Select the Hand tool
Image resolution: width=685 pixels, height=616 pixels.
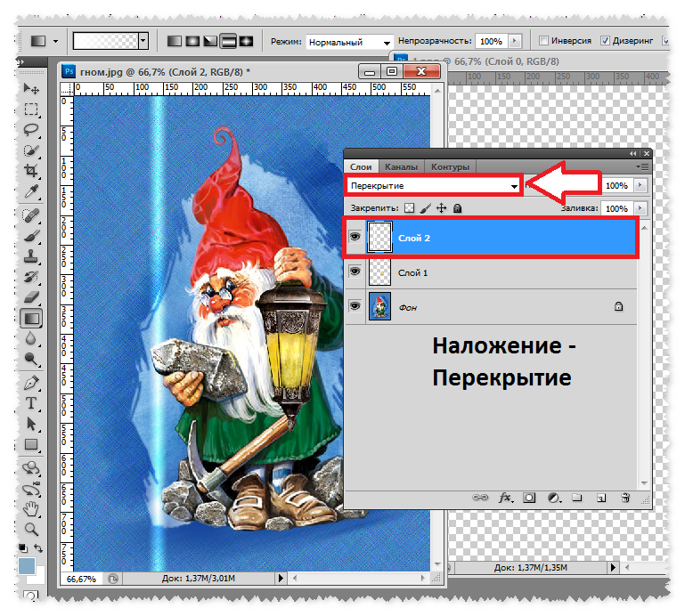tap(31, 509)
